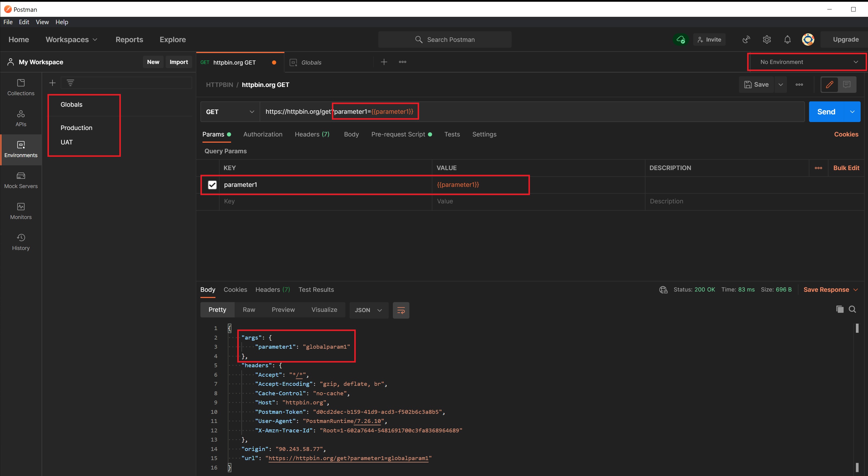This screenshot has width=868, height=476.
Task: Click the Bulk Edit link
Action: tap(846, 168)
